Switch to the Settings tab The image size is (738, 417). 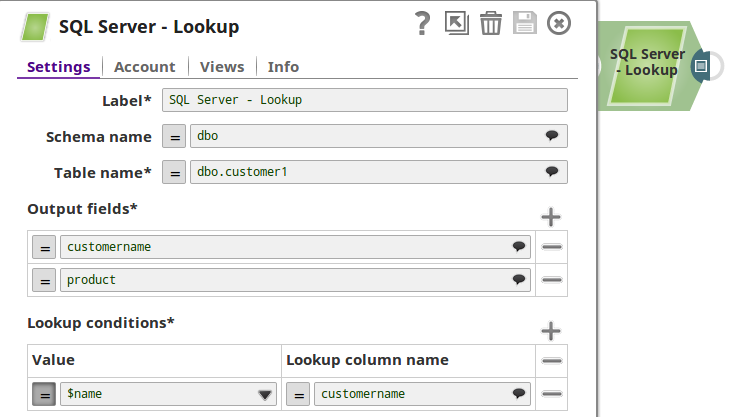(x=58, y=67)
